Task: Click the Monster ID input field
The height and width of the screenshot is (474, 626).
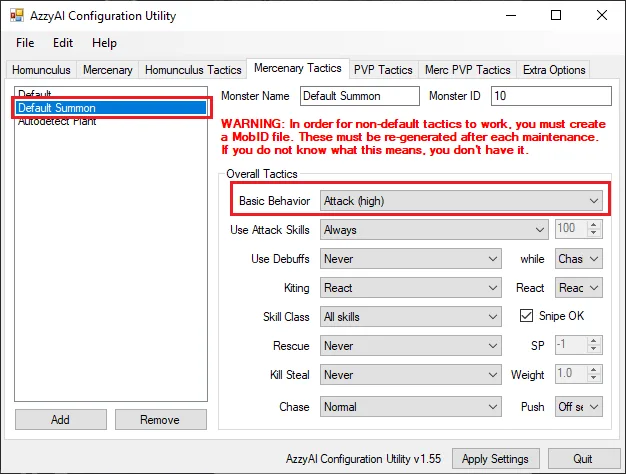Action: (551, 96)
